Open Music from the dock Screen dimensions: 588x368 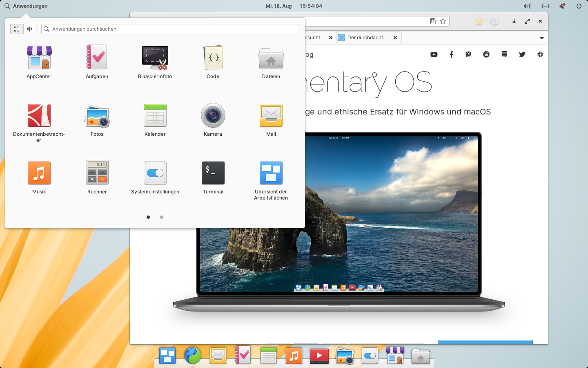coord(294,356)
